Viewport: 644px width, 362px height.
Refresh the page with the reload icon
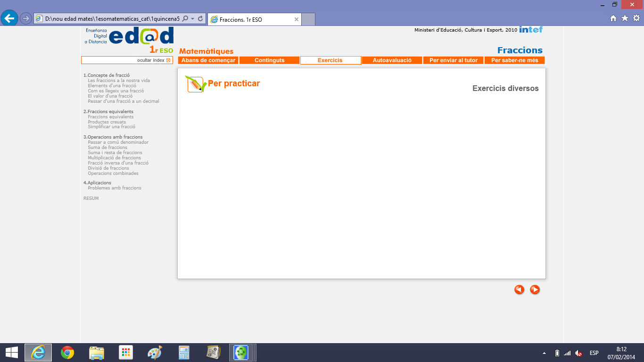pos(200,19)
